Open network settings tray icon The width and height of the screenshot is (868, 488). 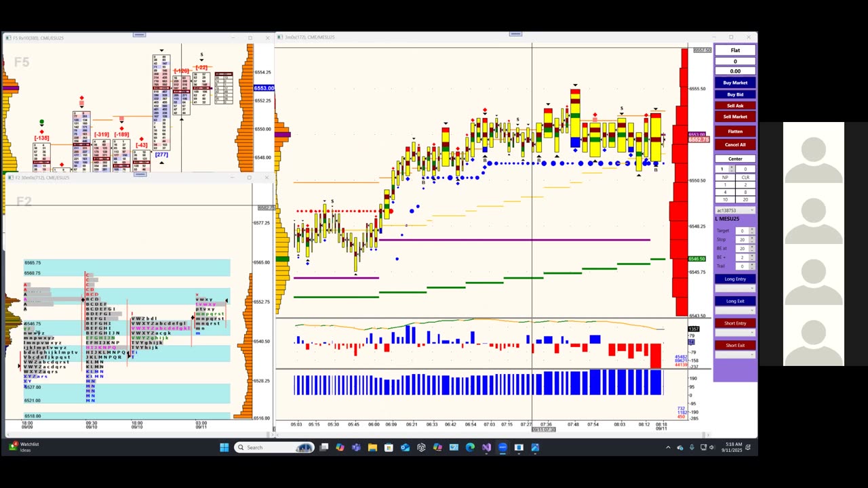(703, 447)
